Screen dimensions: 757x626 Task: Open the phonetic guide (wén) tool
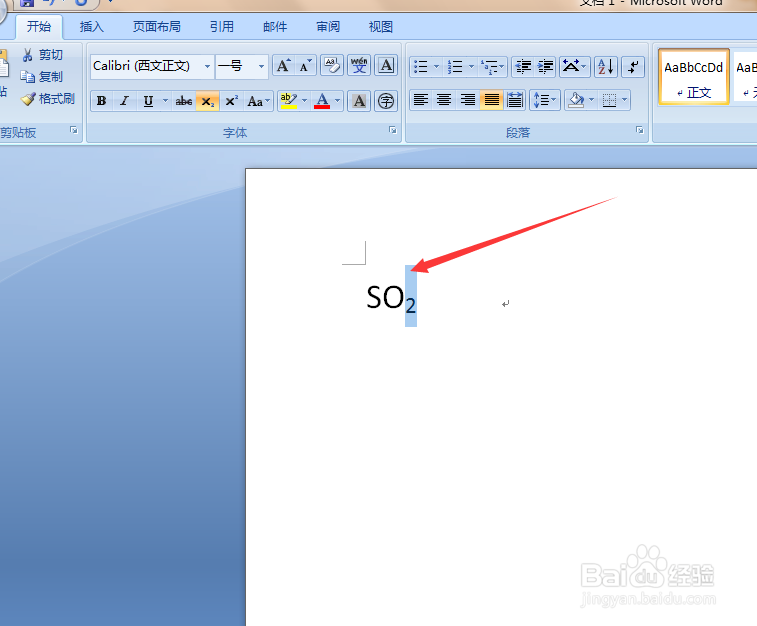(359, 66)
